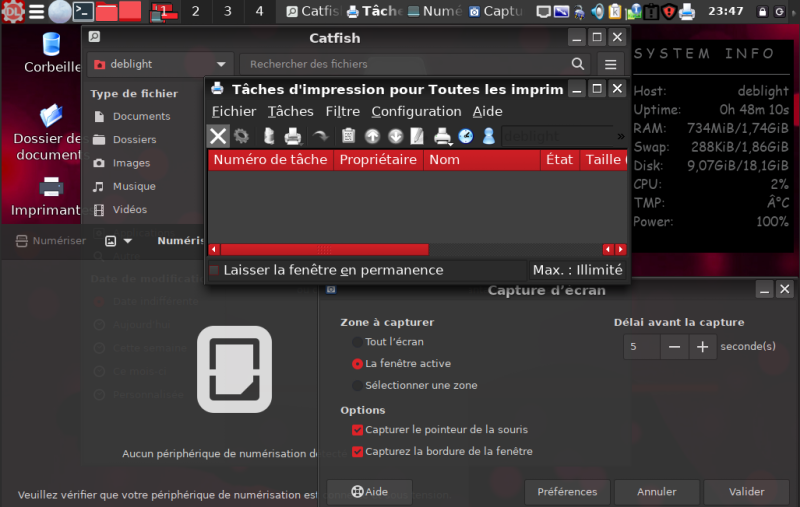Open the Configuration menu
800x507 pixels.
[416, 112]
